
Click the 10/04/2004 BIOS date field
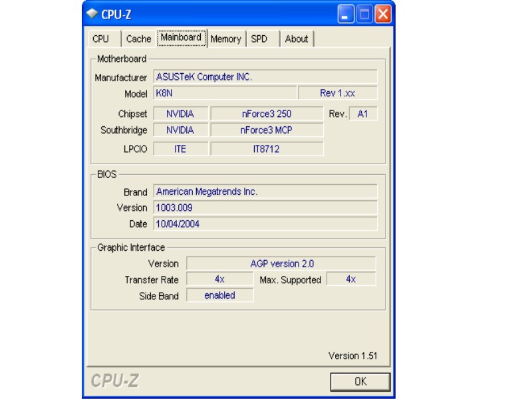coord(265,224)
